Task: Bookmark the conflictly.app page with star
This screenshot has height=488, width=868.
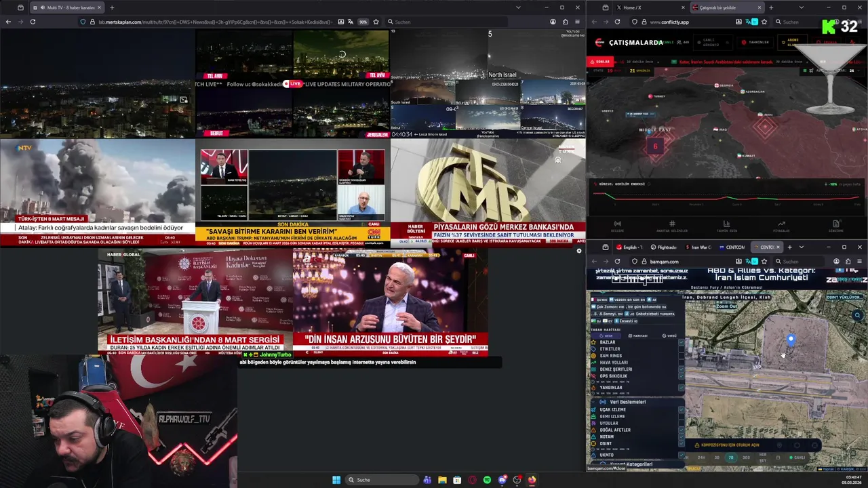Action: coord(765,22)
